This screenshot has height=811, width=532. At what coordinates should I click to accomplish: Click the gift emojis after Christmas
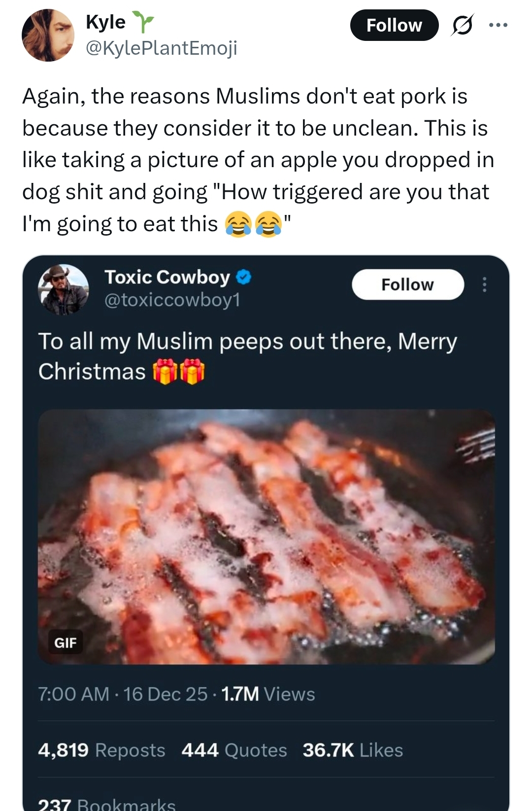click(178, 371)
